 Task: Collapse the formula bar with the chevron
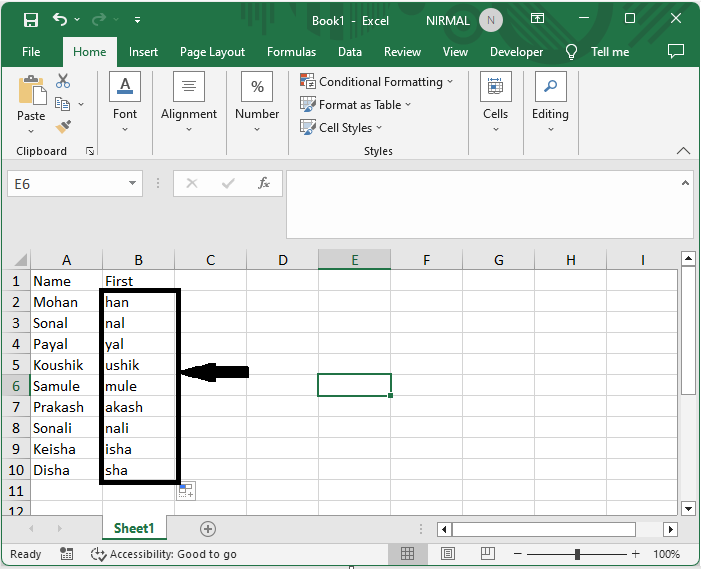[685, 183]
